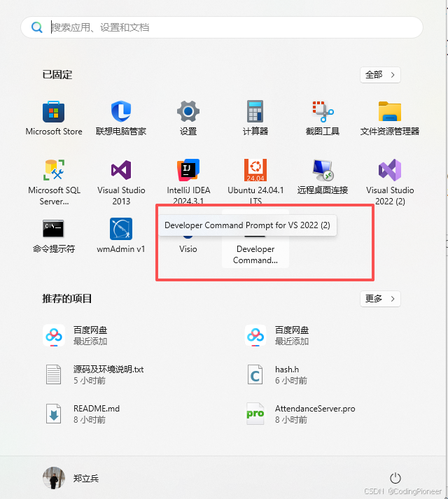Open 百度网盘 recommended item on right

[x=277, y=335]
